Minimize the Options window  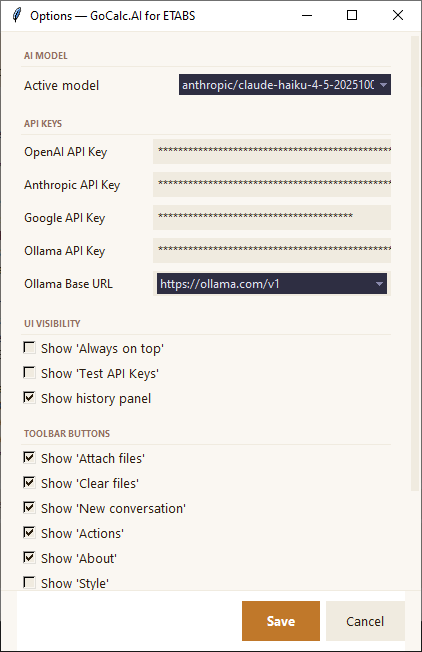tap(307, 15)
